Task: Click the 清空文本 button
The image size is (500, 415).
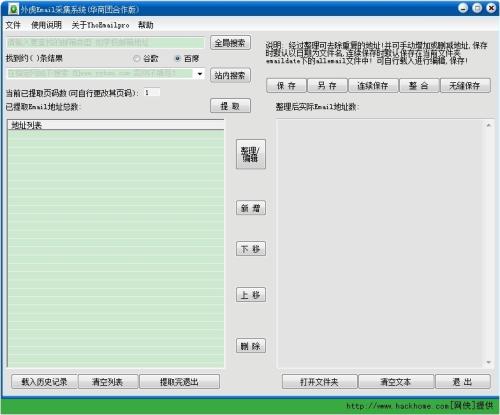Action: [x=396, y=382]
